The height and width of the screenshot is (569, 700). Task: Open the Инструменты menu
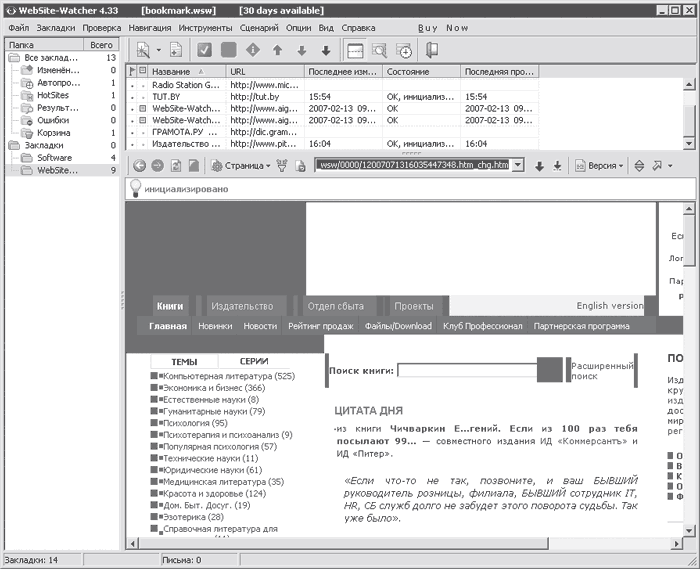click(205, 28)
